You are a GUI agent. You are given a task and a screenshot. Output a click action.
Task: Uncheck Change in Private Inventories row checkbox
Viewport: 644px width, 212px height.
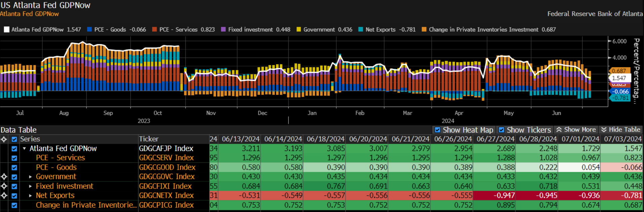(x=14, y=205)
